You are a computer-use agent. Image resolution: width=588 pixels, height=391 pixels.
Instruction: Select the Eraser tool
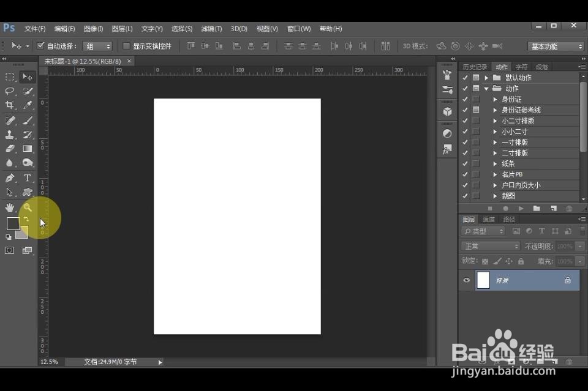[10, 148]
